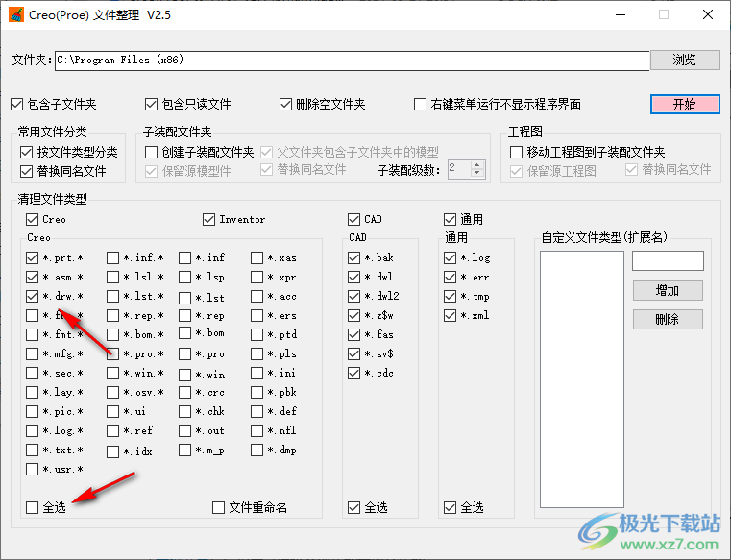Screen dimensions: 731x560
Task: Check the *.lsl.* file type
Action: pos(112,277)
